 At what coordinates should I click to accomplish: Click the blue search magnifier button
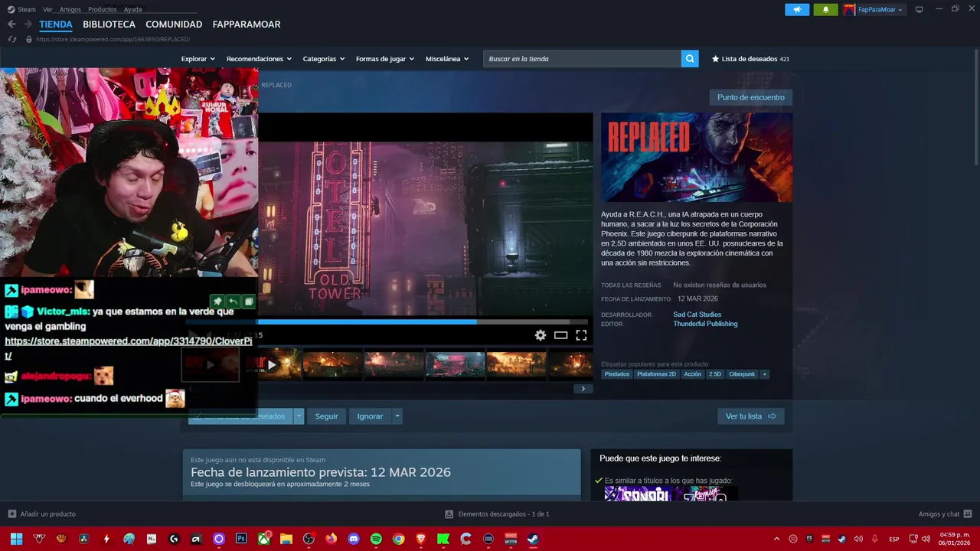pos(690,59)
